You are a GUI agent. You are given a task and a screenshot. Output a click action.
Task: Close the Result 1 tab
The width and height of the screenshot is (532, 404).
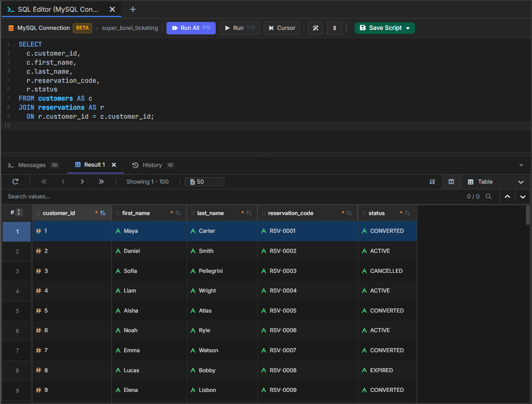(x=114, y=165)
